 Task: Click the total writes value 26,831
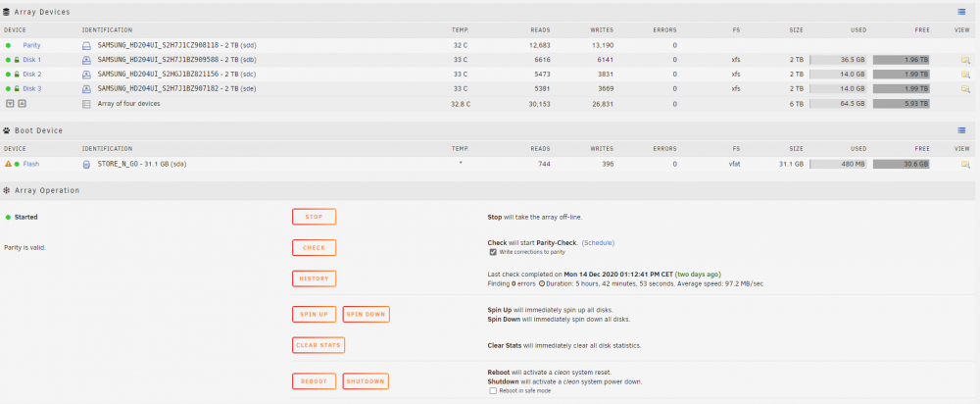tap(602, 104)
